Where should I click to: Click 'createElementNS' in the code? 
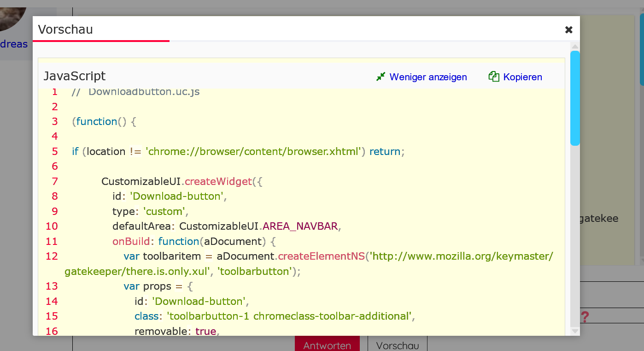coord(321,256)
